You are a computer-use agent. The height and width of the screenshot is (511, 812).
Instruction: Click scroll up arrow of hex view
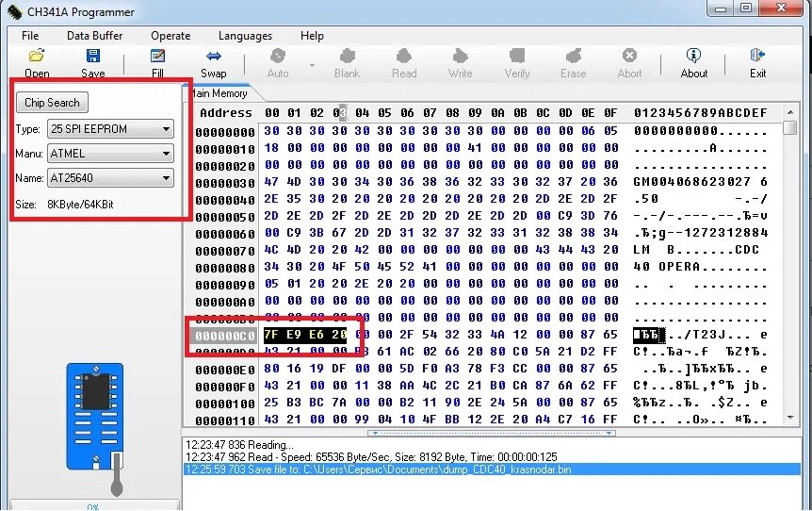pyautogui.click(x=790, y=112)
